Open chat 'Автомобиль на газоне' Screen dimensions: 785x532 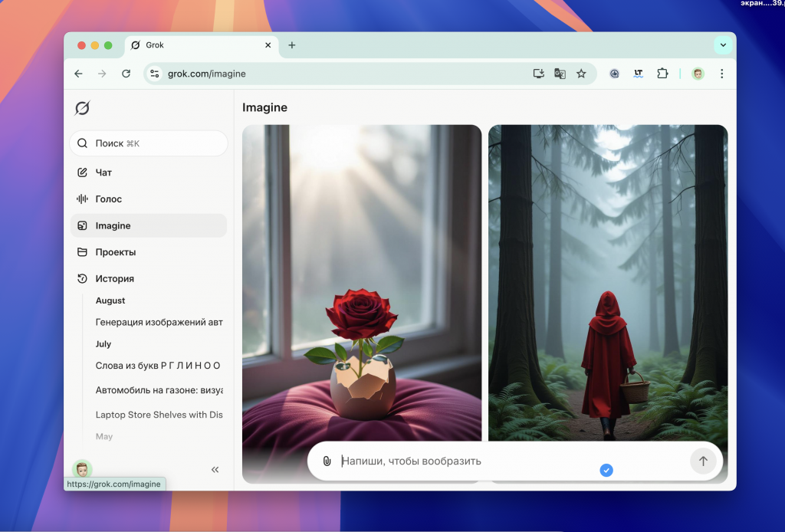coord(159,390)
